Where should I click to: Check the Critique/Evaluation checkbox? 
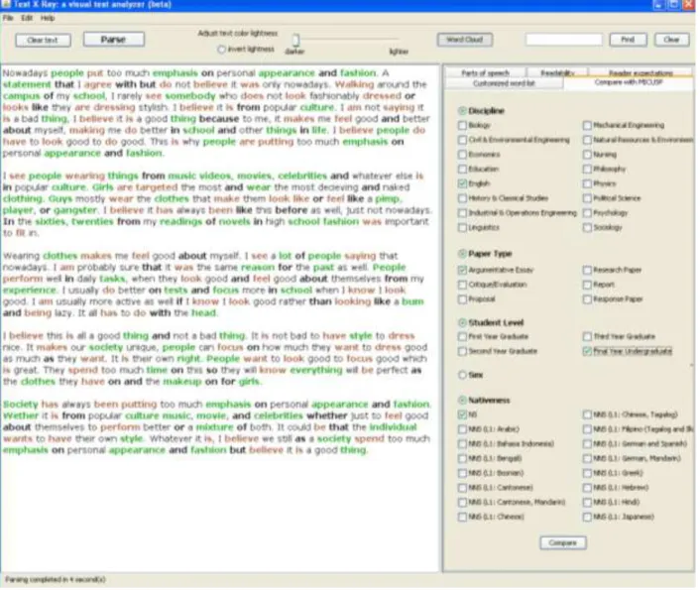coord(462,285)
